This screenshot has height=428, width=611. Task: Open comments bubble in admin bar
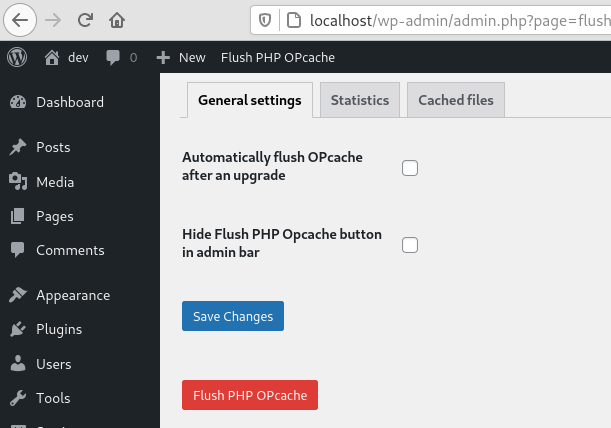[x=113, y=58]
